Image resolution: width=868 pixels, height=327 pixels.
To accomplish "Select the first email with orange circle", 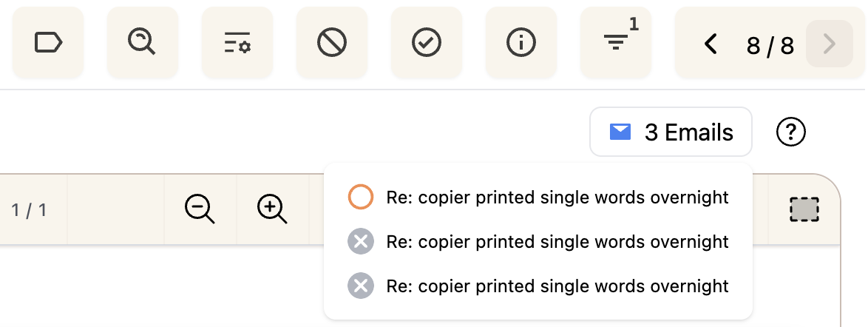I will [x=557, y=198].
